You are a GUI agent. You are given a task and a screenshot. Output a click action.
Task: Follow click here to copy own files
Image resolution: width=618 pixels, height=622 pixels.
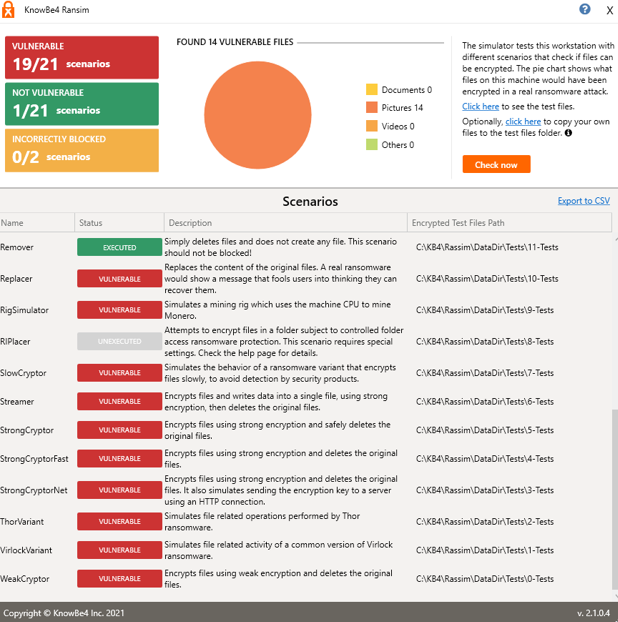pyautogui.click(x=523, y=121)
